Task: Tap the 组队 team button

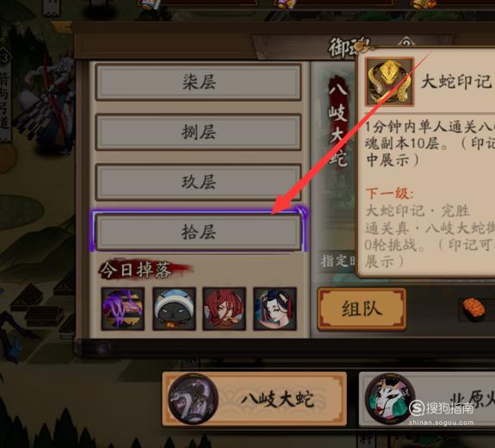Action: pyautogui.click(x=362, y=308)
